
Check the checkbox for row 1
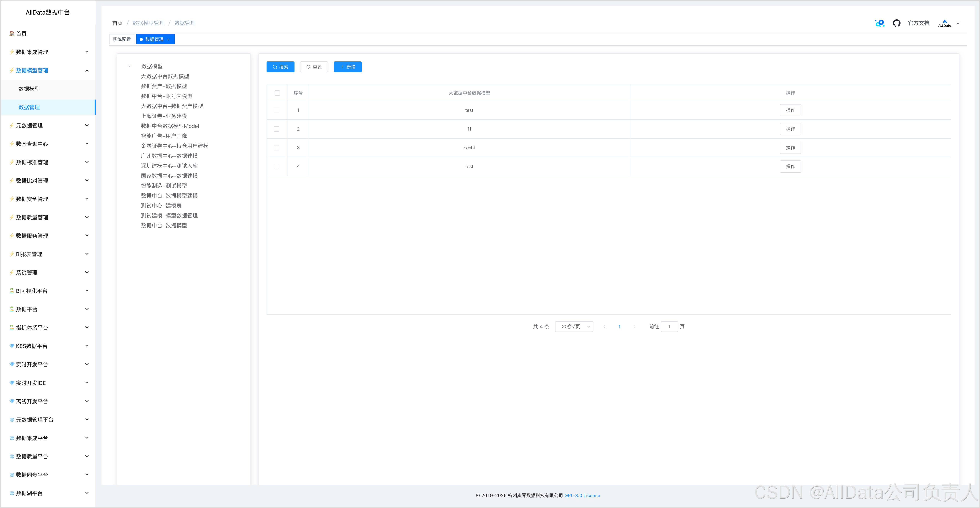click(276, 110)
